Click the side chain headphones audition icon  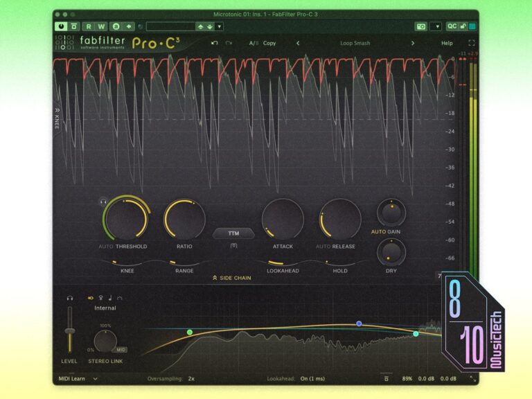(x=70, y=298)
